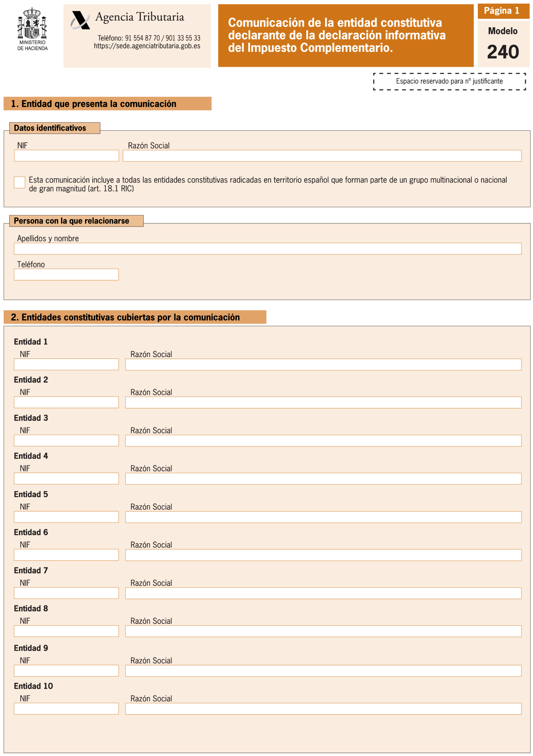Screen dimensions: 533x756
Task: Click the Agencia Tributaria logo icon
Action: (80, 20)
